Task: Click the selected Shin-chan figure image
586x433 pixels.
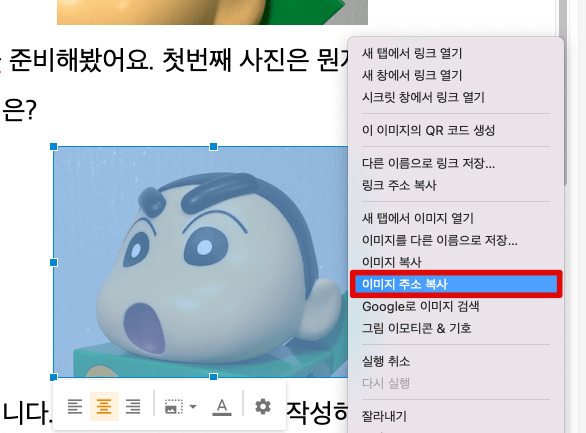Action: tap(201, 262)
